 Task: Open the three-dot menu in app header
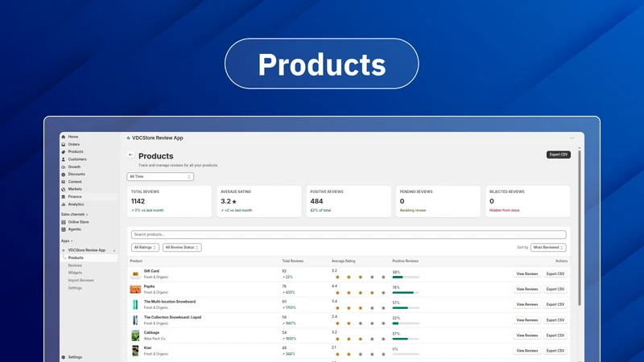[x=572, y=138]
